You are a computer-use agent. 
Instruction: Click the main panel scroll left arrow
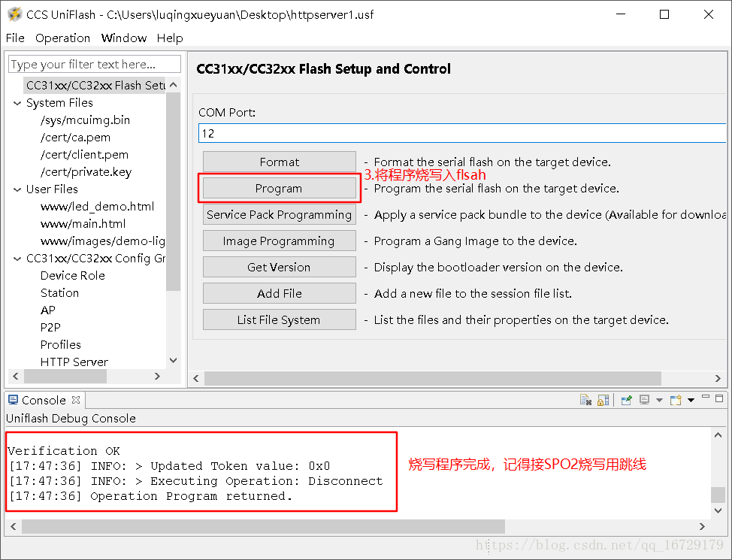[x=196, y=378]
